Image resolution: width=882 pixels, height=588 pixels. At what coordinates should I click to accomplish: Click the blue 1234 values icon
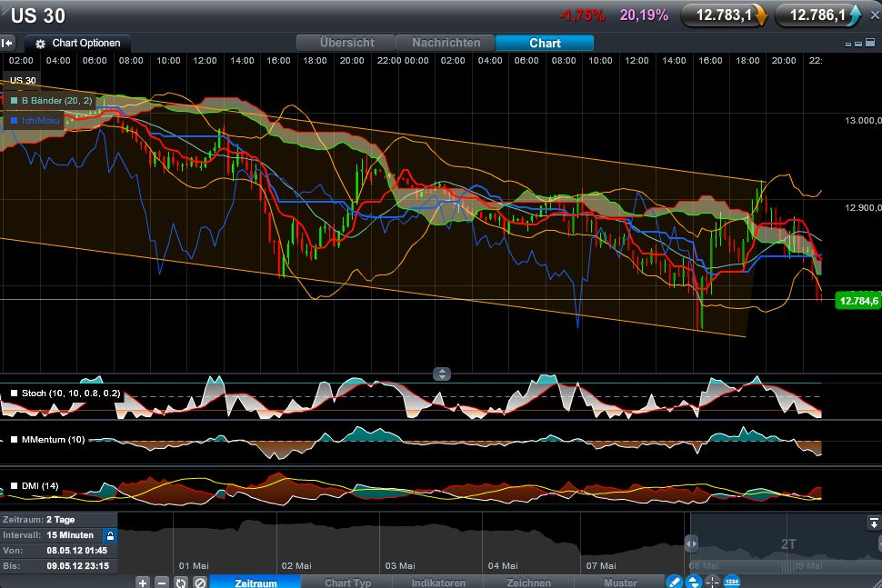pyautogui.click(x=732, y=582)
